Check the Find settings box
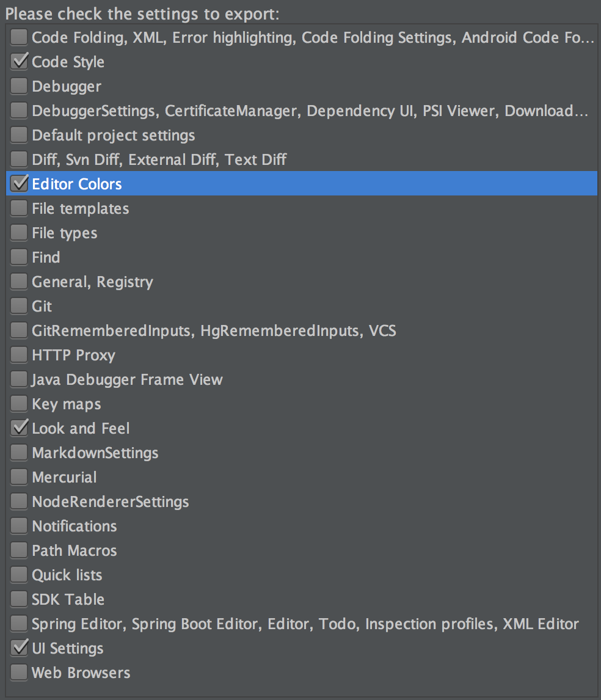The width and height of the screenshot is (601, 700). (20, 257)
